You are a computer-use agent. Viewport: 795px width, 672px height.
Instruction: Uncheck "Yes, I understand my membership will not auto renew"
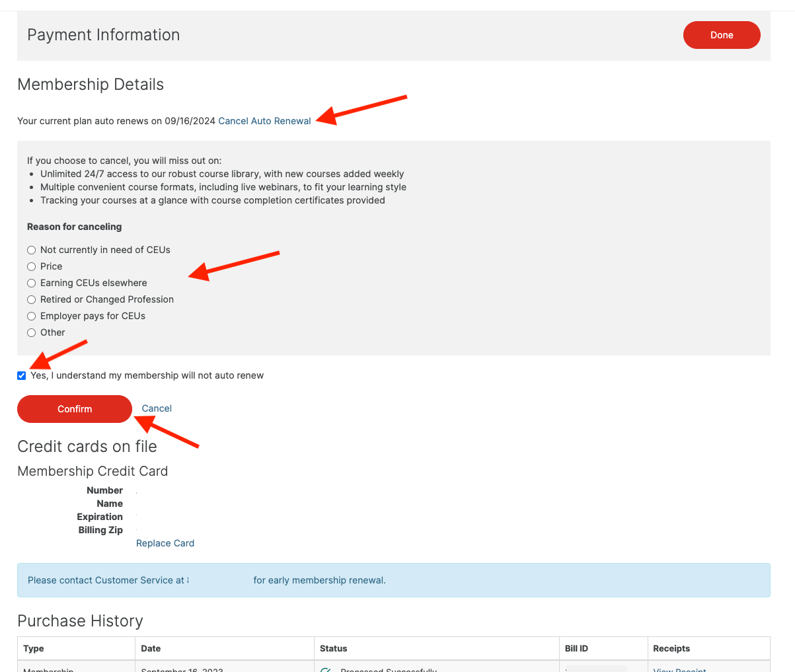[x=22, y=375]
